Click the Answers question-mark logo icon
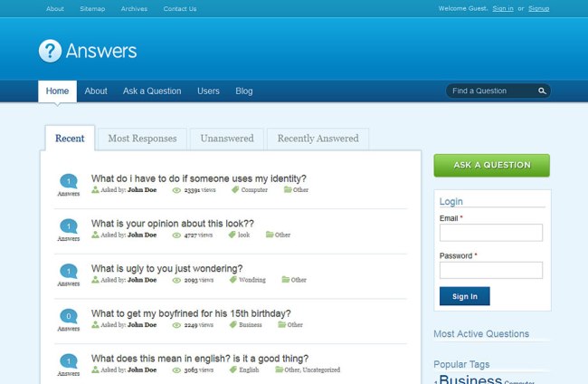The width and height of the screenshot is (588, 384). (51, 51)
